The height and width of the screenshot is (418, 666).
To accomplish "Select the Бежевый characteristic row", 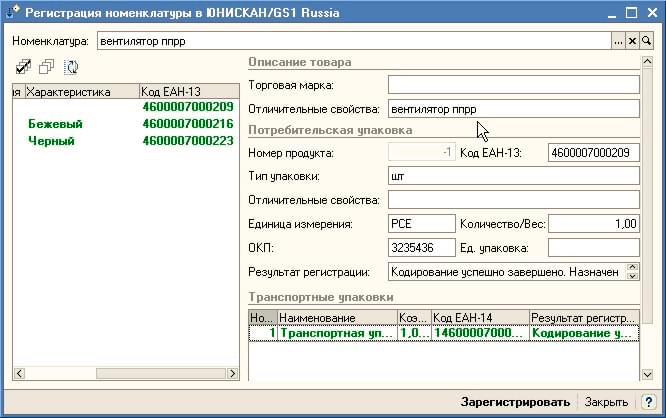I will click(126, 124).
